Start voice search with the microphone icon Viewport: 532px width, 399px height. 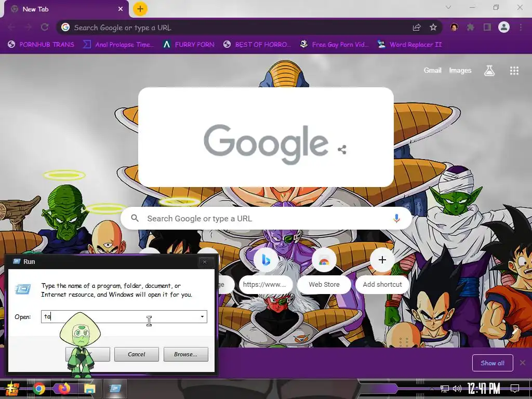(396, 219)
